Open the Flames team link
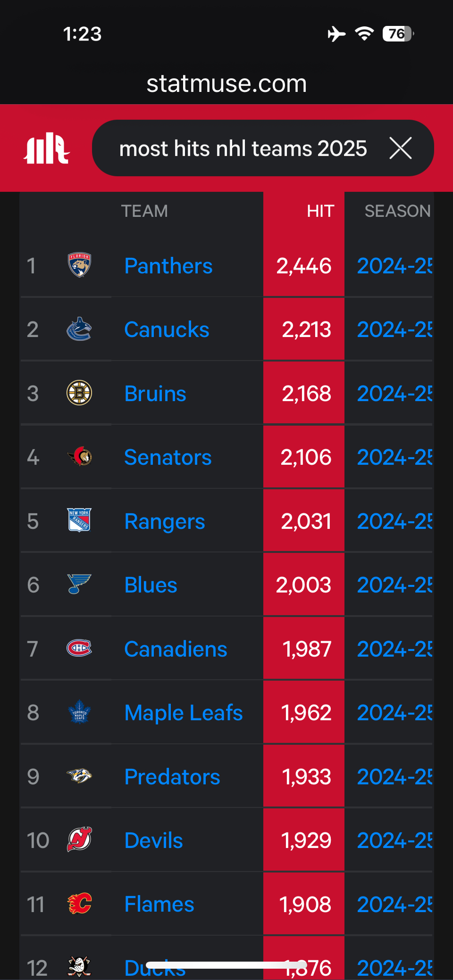The width and height of the screenshot is (453, 980). [x=159, y=904]
